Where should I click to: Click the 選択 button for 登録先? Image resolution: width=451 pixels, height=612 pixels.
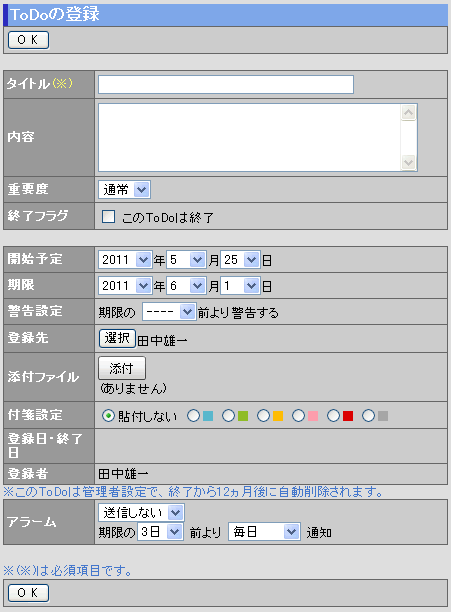(117, 338)
